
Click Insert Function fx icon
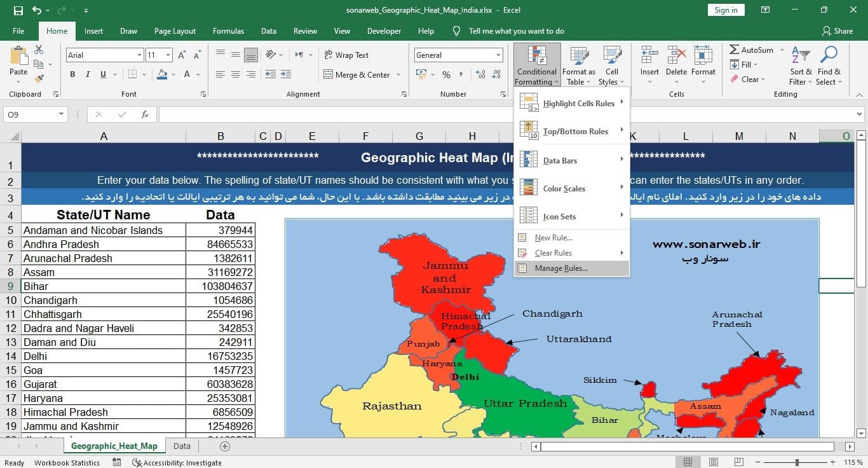(x=145, y=114)
